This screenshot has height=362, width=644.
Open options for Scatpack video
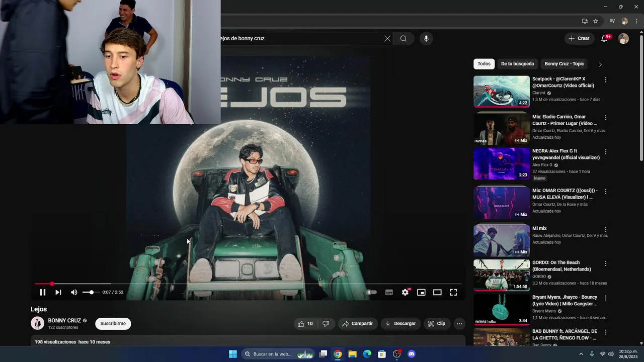click(606, 80)
